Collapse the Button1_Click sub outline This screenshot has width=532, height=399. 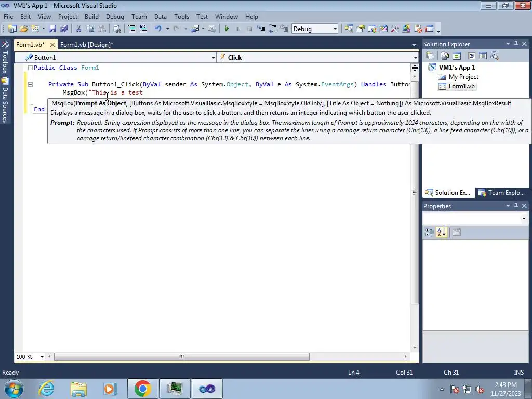30,84
